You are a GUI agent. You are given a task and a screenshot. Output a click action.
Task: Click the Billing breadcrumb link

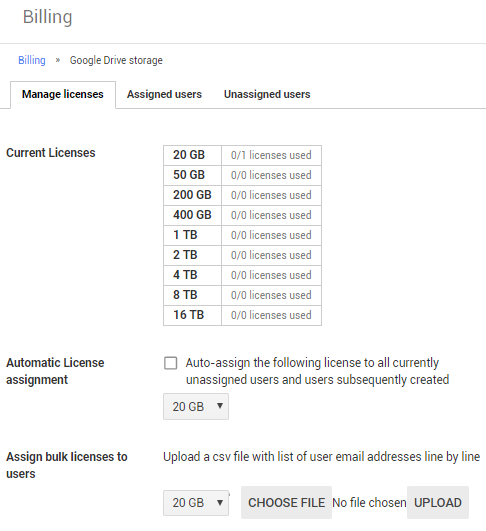(31, 60)
